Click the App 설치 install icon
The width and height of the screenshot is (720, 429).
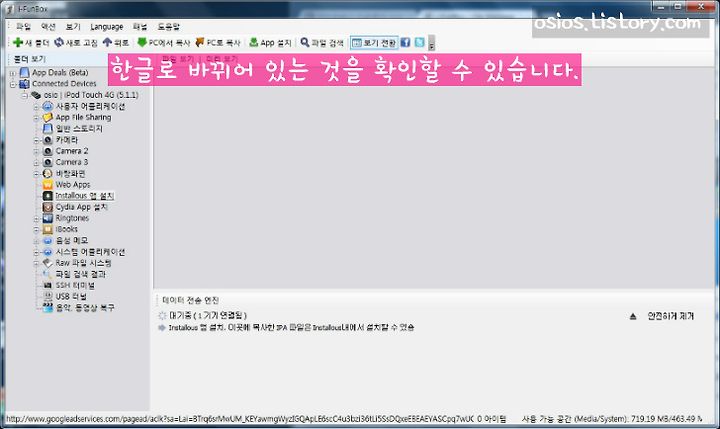[x=253, y=43]
